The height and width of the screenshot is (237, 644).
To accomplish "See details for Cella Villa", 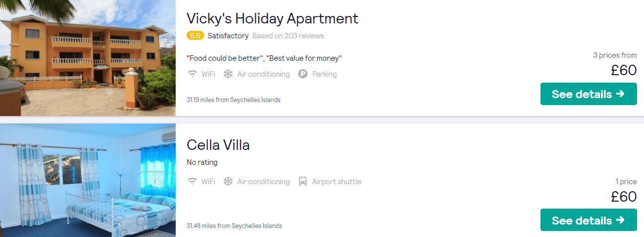I will (x=588, y=220).
